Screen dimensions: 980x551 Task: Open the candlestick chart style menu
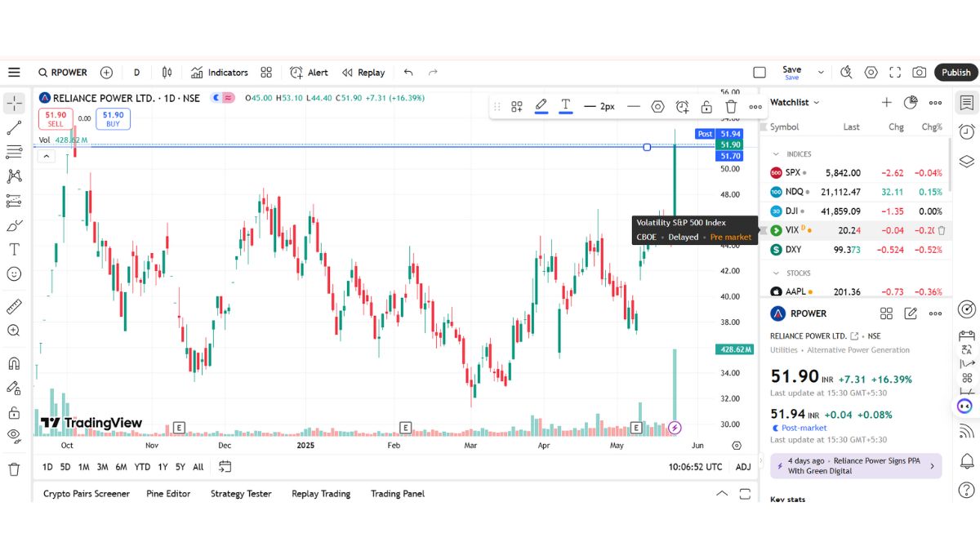167,73
